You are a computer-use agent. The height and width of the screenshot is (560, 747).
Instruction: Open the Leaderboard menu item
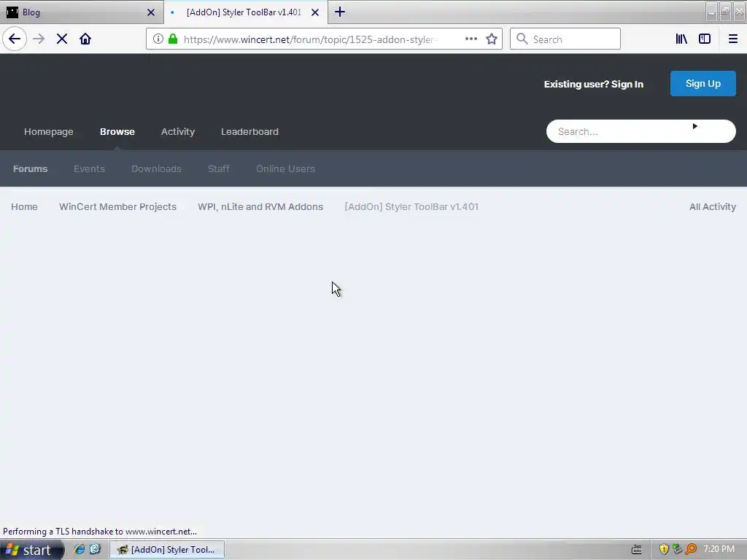[249, 132]
